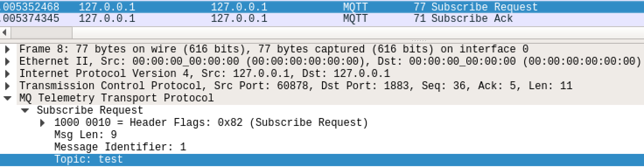This screenshot has height=167, width=644.
Task: Select the Topic: test field
Action: (322, 160)
